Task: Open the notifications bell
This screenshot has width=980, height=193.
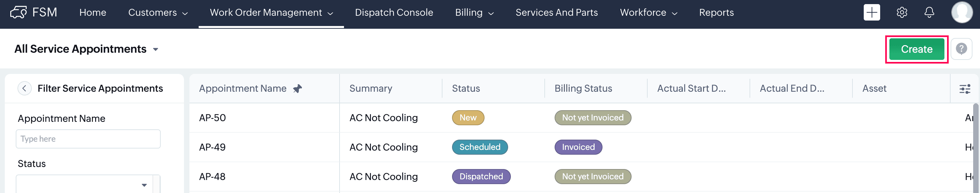Action: click(929, 13)
